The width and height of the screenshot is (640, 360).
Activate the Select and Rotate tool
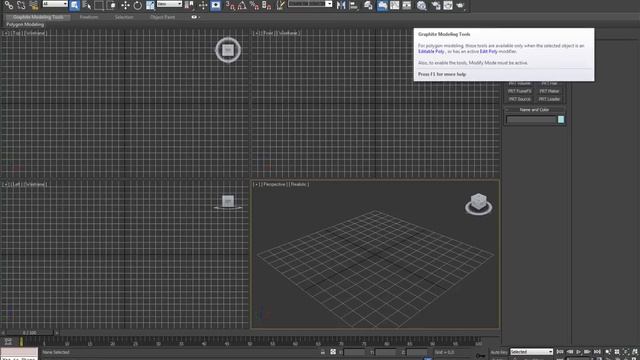pyautogui.click(x=138, y=5)
